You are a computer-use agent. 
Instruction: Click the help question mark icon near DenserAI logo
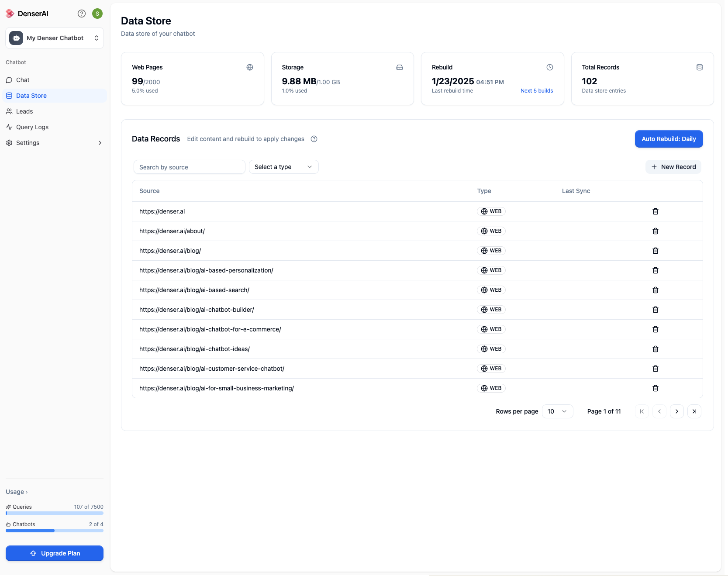coord(82,14)
